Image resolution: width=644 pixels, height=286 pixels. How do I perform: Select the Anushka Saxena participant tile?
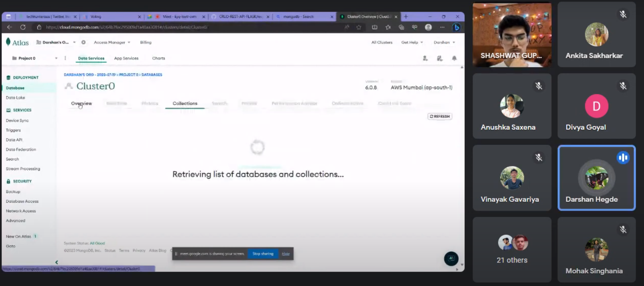[512, 106]
